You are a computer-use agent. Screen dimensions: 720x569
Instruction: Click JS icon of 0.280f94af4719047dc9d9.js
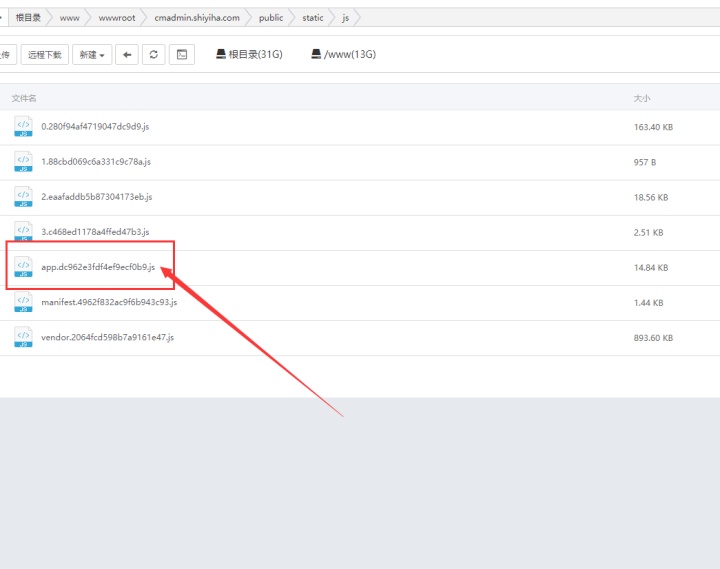pyautogui.click(x=23, y=127)
